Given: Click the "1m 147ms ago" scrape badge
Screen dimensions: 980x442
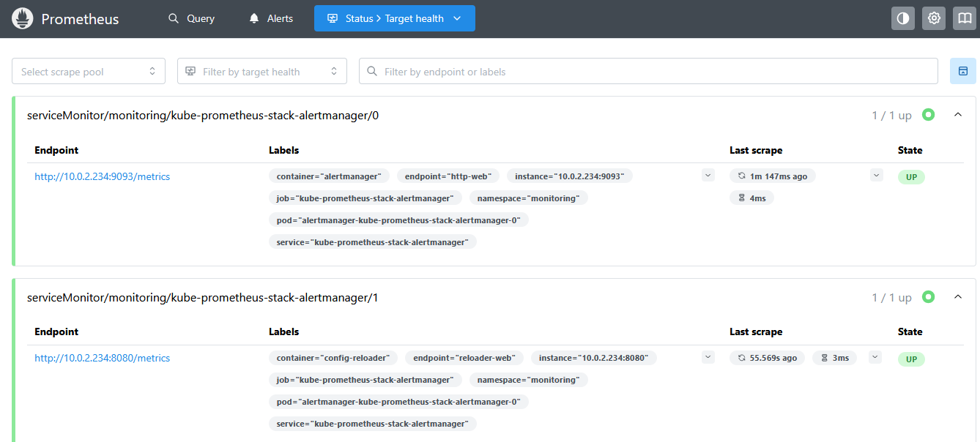Looking at the screenshot, I should click(x=773, y=176).
